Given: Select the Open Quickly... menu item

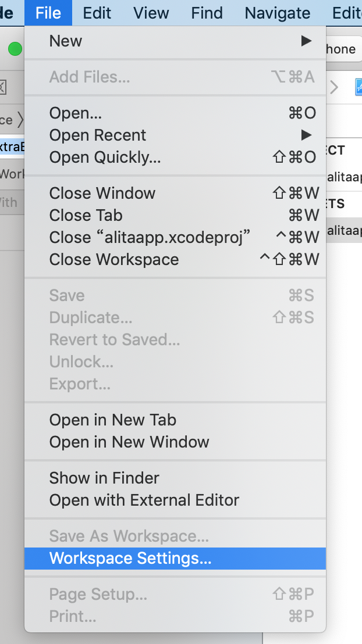Looking at the screenshot, I should coord(105,158).
